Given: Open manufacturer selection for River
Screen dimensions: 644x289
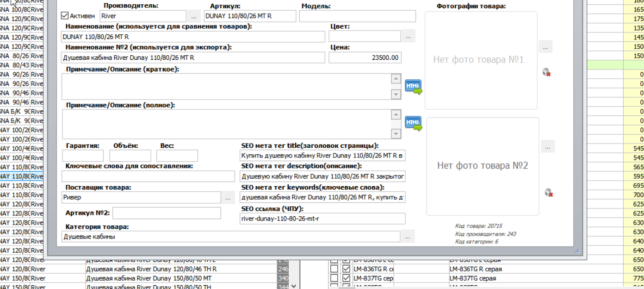Looking at the screenshot, I should [x=194, y=16].
